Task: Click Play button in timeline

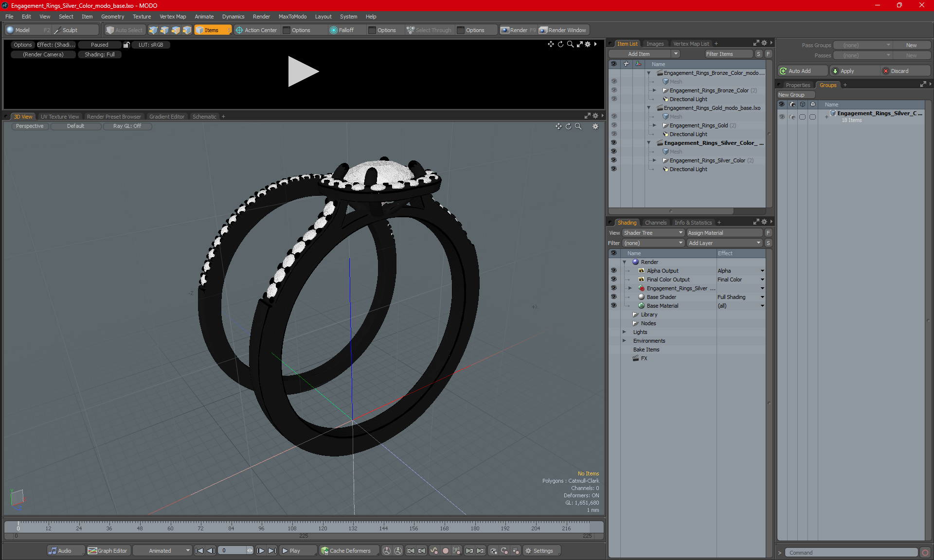Action: click(298, 551)
